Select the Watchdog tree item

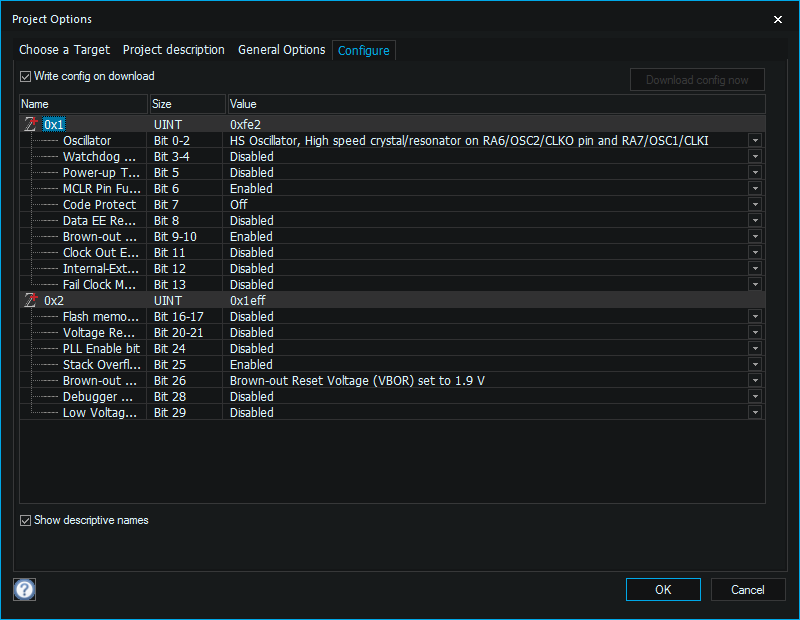coord(99,157)
